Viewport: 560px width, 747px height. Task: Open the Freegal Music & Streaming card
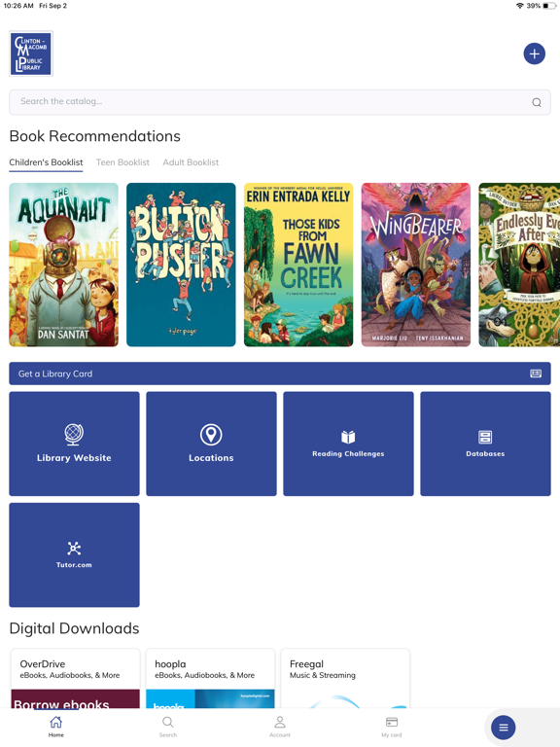click(x=345, y=678)
